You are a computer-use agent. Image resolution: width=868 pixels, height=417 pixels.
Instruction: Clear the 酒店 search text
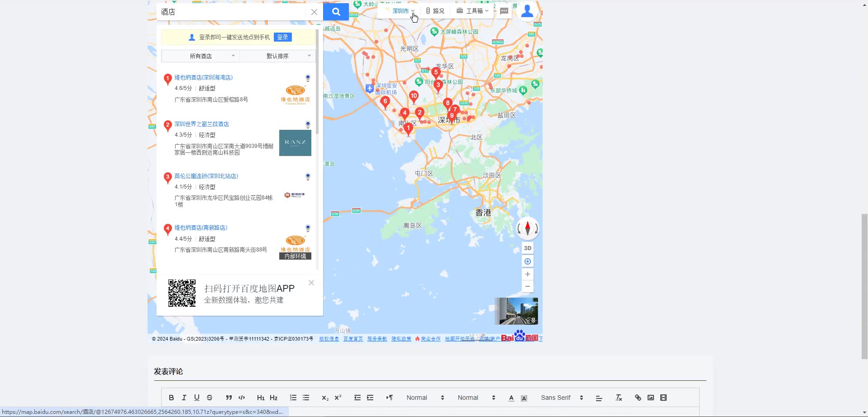point(314,12)
